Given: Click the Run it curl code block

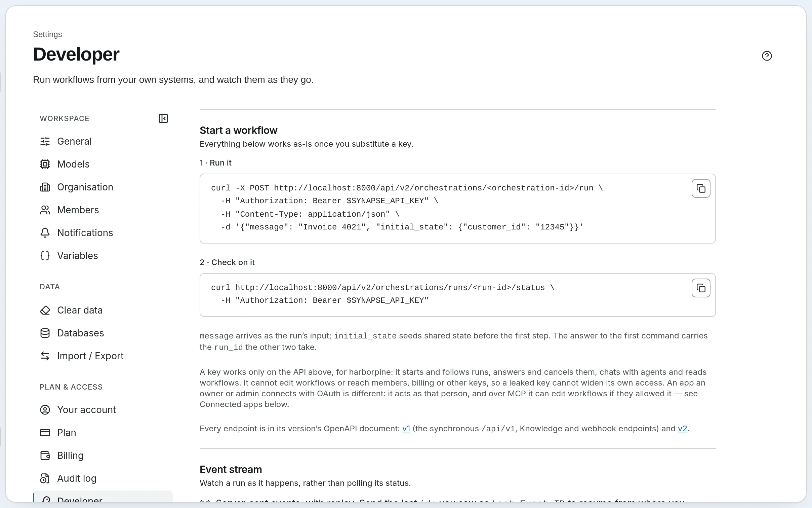Looking at the screenshot, I should (457, 209).
